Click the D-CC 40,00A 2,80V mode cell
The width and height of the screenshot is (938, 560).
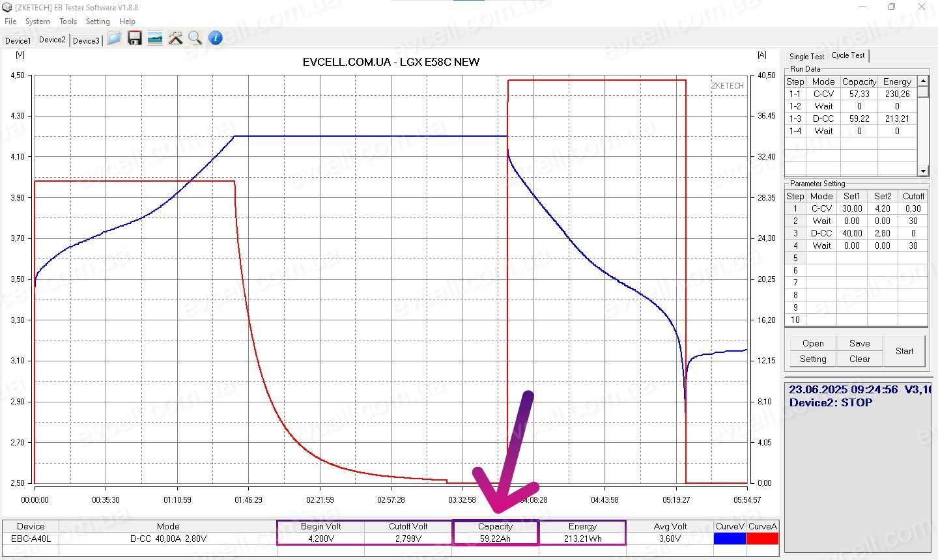coord(168,539)
